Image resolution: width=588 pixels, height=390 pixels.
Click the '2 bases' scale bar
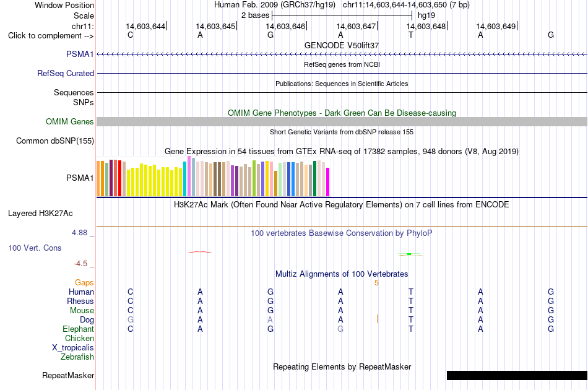pyautogui.click(x=342, y=15)
